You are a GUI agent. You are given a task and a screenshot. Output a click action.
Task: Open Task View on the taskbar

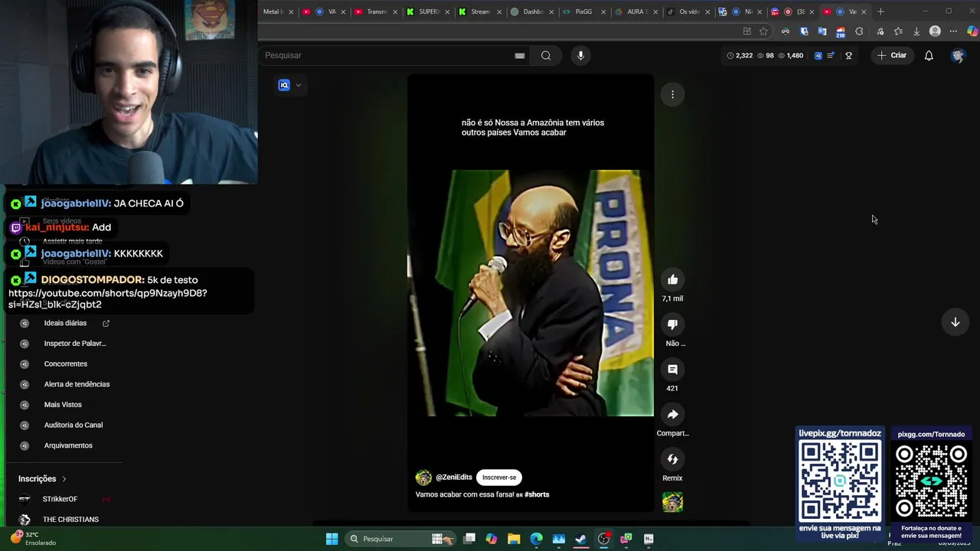(469, 539)
